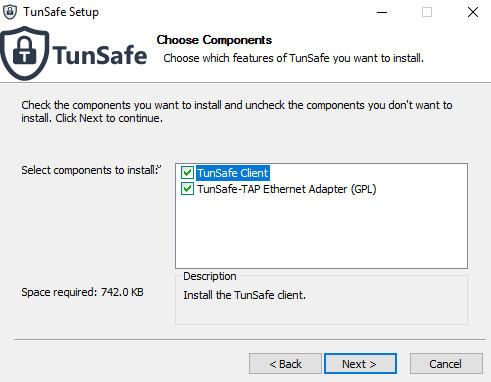Viewport: 491px width, 382px height.
Task: Close the TunSafe Setup window
Action: click(473, 12)
